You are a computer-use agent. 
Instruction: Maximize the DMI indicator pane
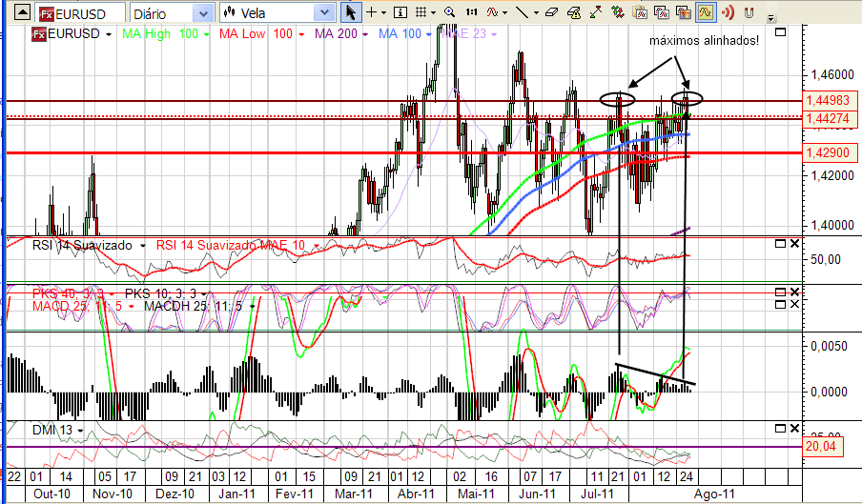(780, 428)
